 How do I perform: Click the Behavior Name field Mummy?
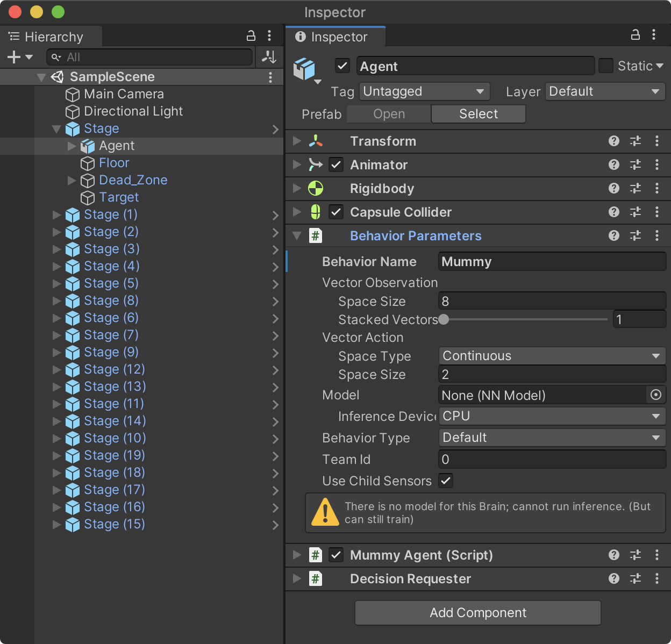click(x=552, y=262)
